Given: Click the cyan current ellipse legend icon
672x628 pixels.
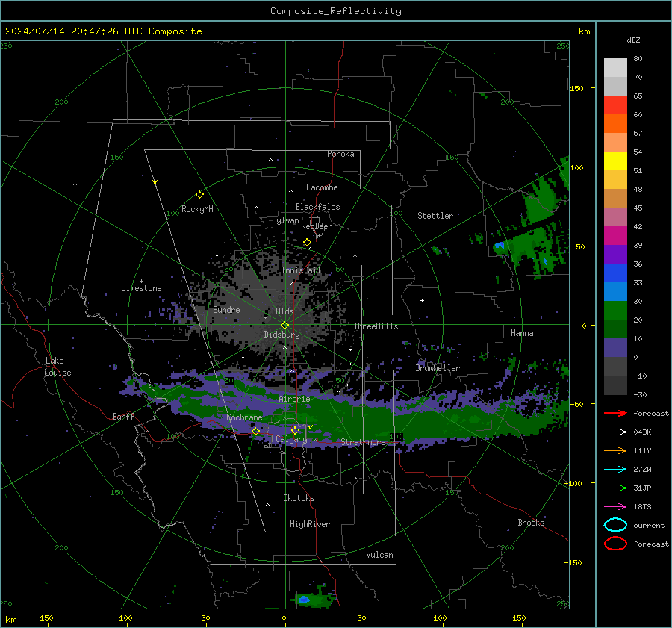Looking at the screenshot, I should (x=615, y=525).
